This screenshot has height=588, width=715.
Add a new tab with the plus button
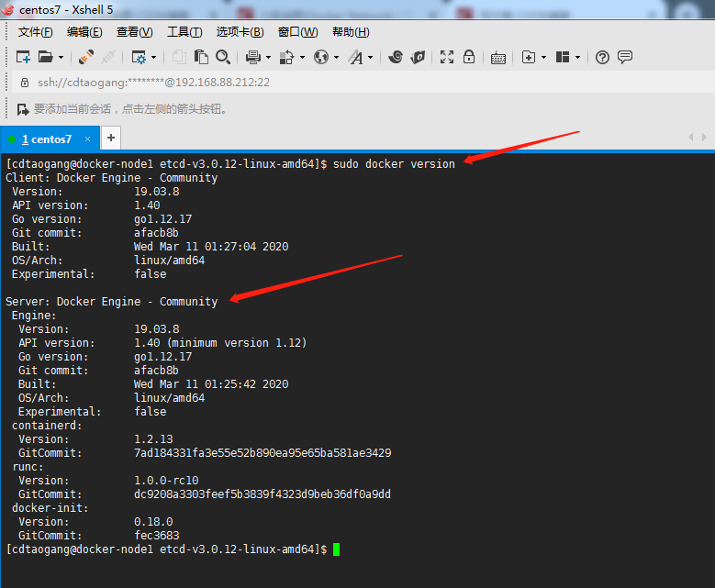[x=111, y=139]
